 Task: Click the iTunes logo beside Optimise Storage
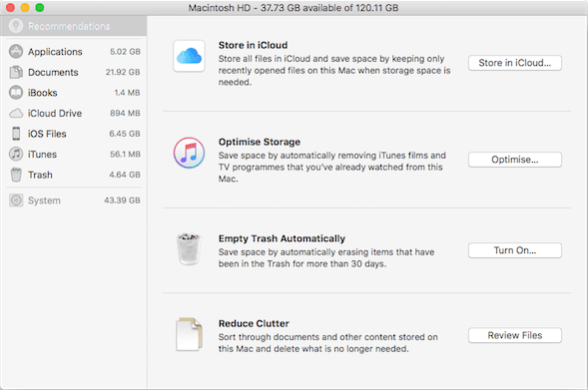click(x=189, y=153)
